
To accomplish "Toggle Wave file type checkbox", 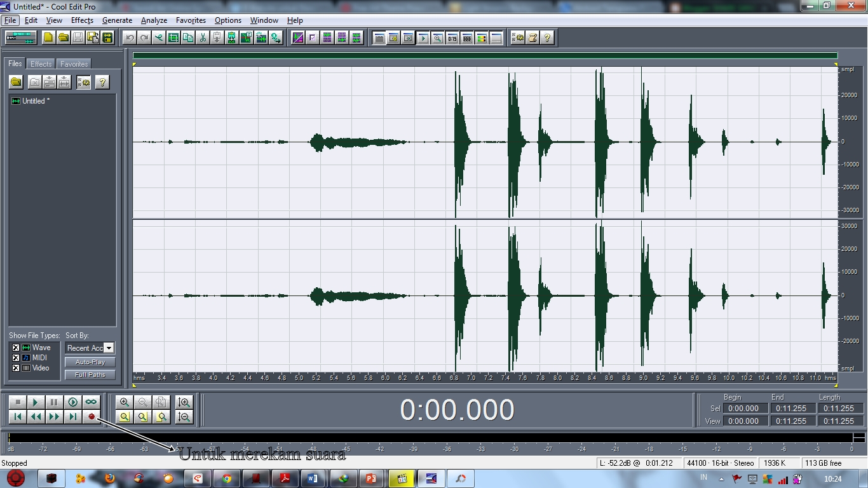I will tap(16, 348).
